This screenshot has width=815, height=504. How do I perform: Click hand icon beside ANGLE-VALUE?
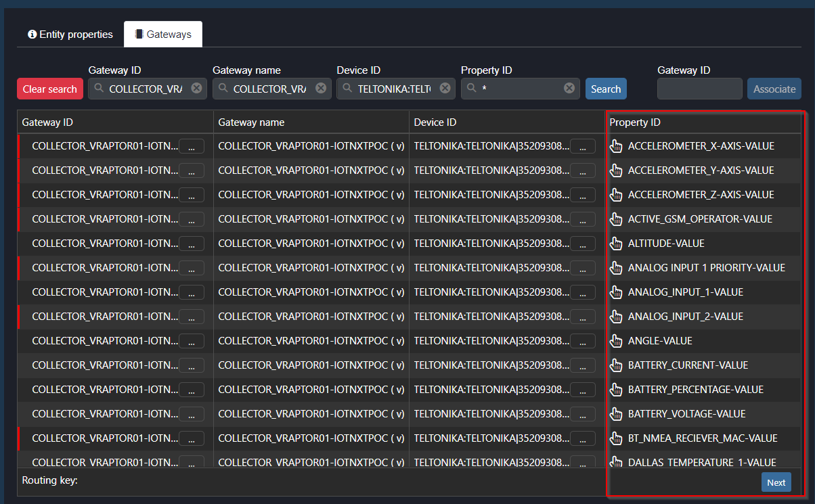tap(616, 341)
